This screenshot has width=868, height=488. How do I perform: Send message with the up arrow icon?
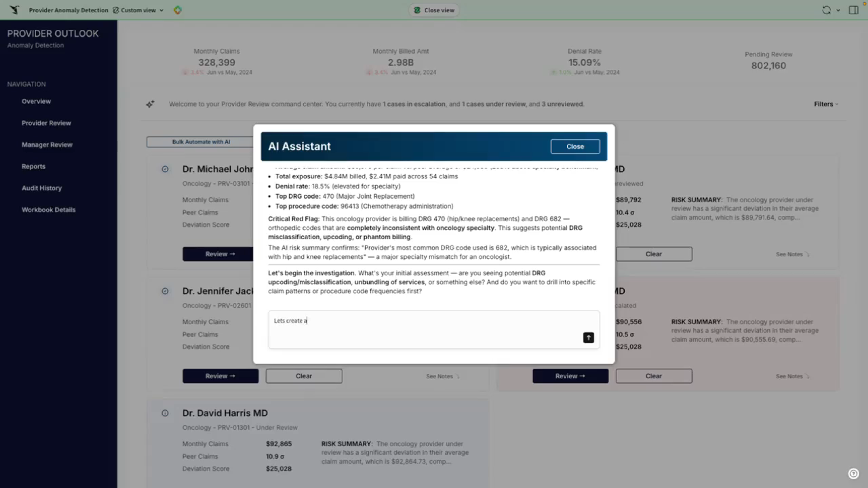tap(588, 338)
